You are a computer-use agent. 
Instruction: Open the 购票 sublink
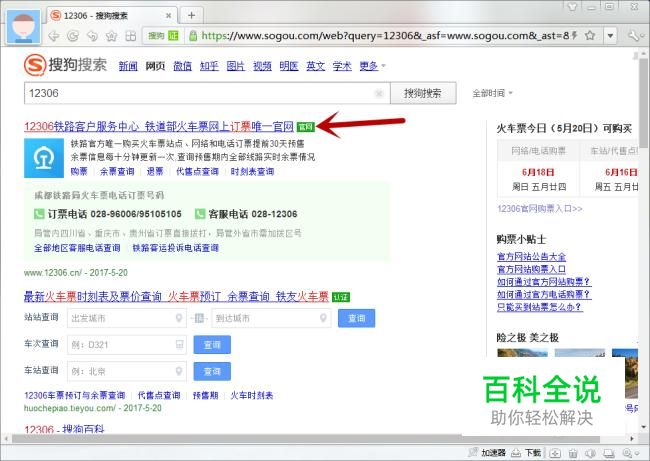[79, 171]
